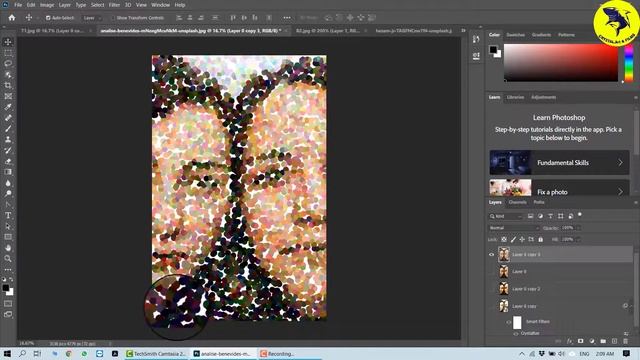This screenshot has width=640, height=360.
Task: Select the Frame tool
Action: (x=8, y=96)
